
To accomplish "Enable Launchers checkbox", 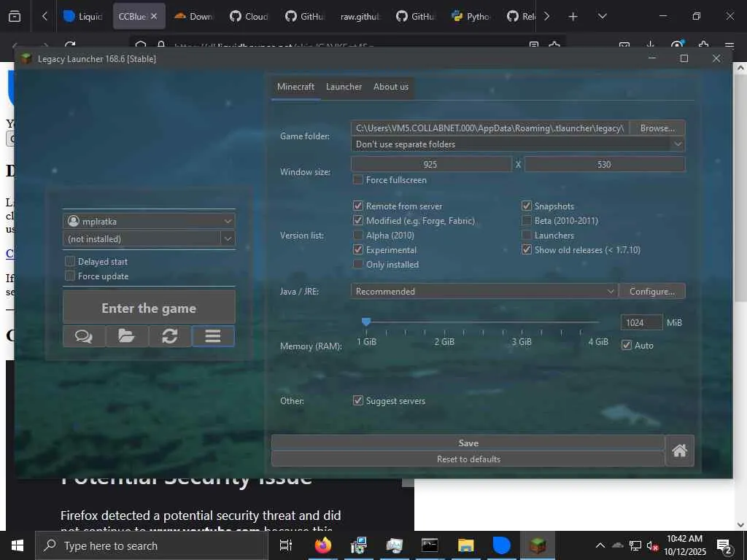I will tap(527, 236).
